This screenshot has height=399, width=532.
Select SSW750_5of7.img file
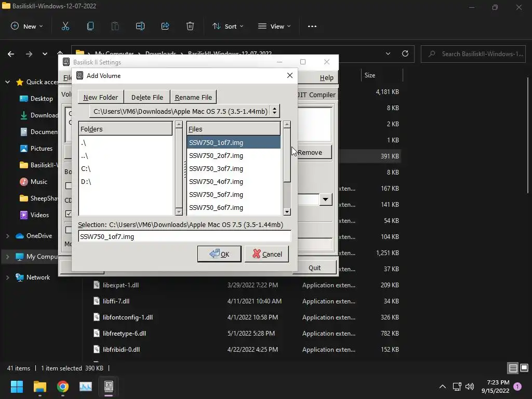click(233, 194)
